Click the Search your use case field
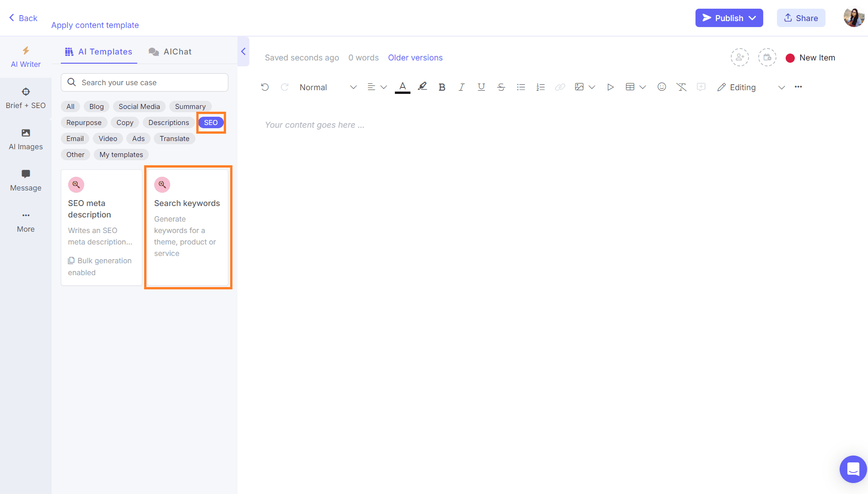 (x=145, y=82)
